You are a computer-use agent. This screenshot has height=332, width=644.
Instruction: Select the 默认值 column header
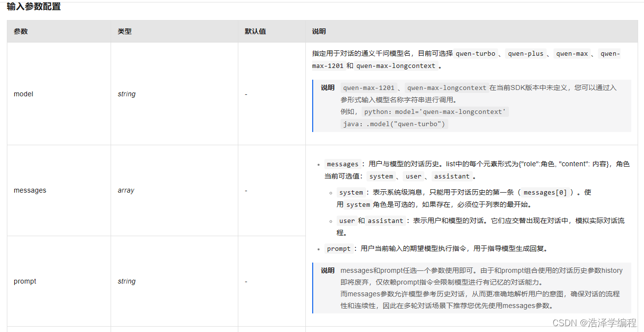[251, 31]
